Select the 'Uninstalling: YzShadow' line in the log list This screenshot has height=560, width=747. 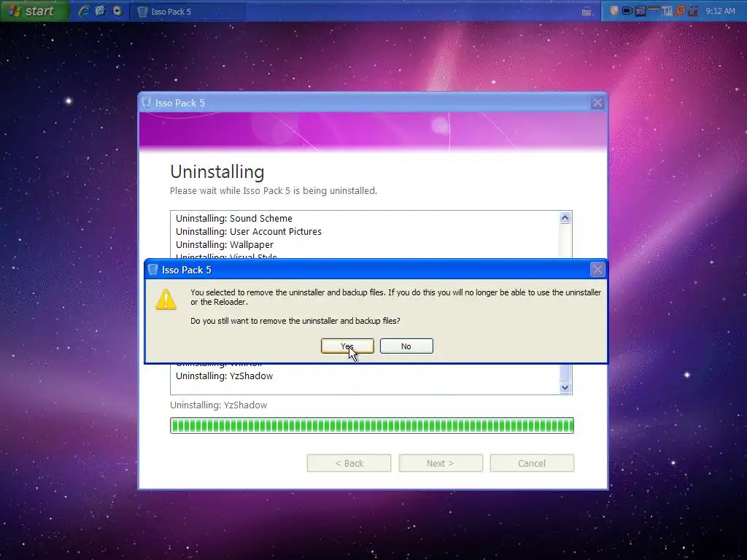click(225, 376)
